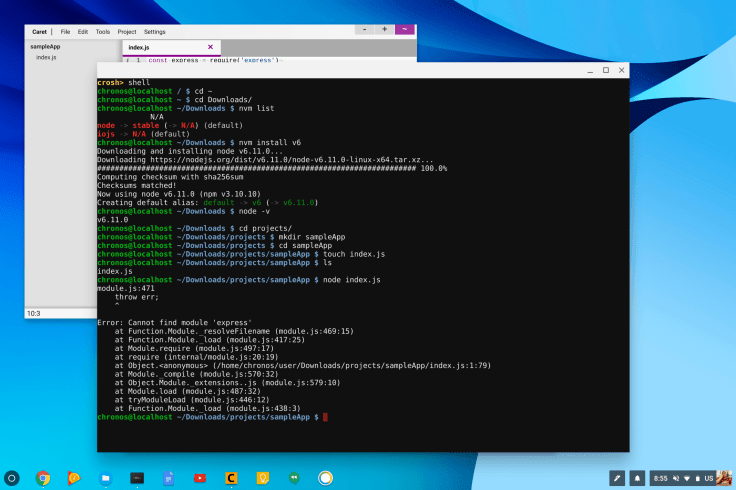Screen dimensions: 736x490
Task: Switch to Terminal app in shelf
Action: [136, 478]
